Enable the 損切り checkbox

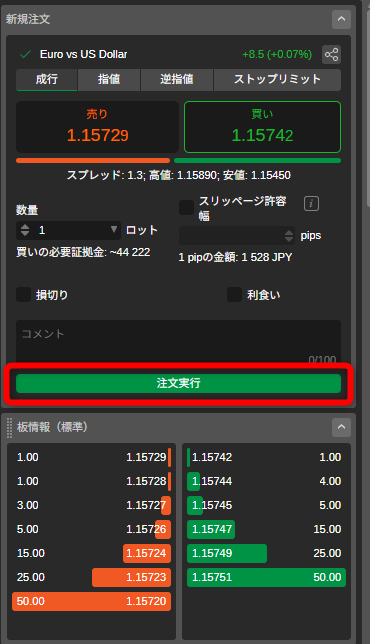(23, 294)
